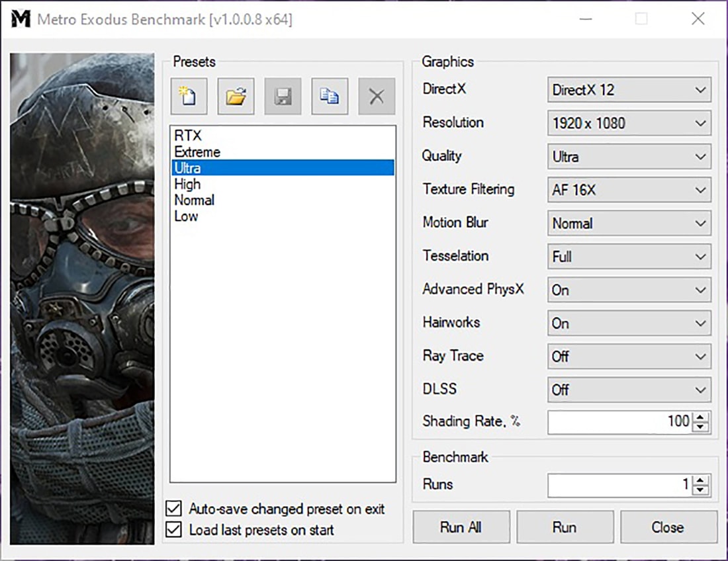Image resolution: width=728 pixels, height=561 pixels.
Task: Open the DirectX version dropdown
Action: pos(629,90)
